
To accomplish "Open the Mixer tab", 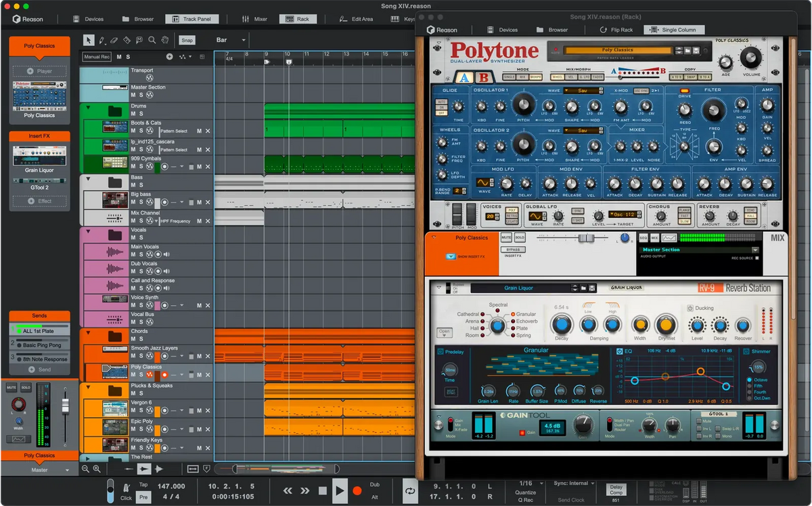I will [x=255, y=19].
